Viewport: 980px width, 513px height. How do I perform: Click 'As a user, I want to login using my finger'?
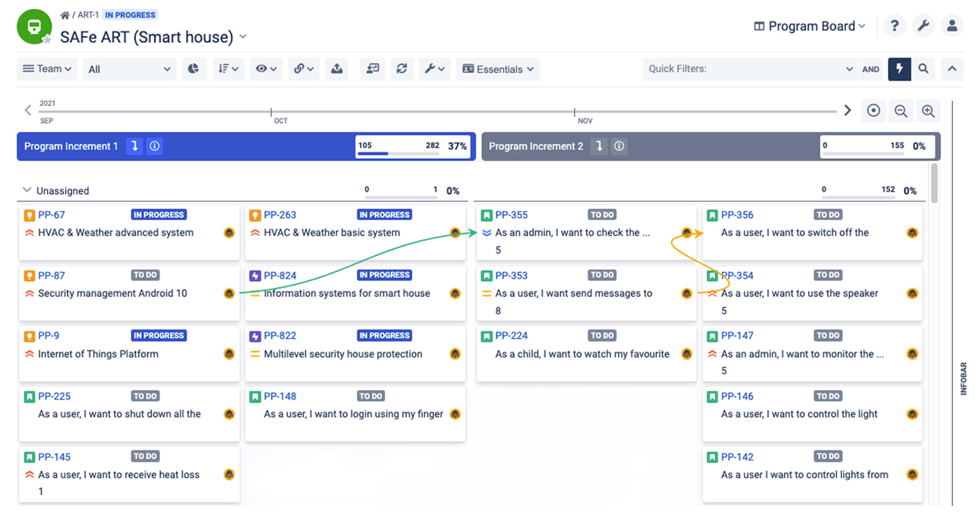coord(353,414)
